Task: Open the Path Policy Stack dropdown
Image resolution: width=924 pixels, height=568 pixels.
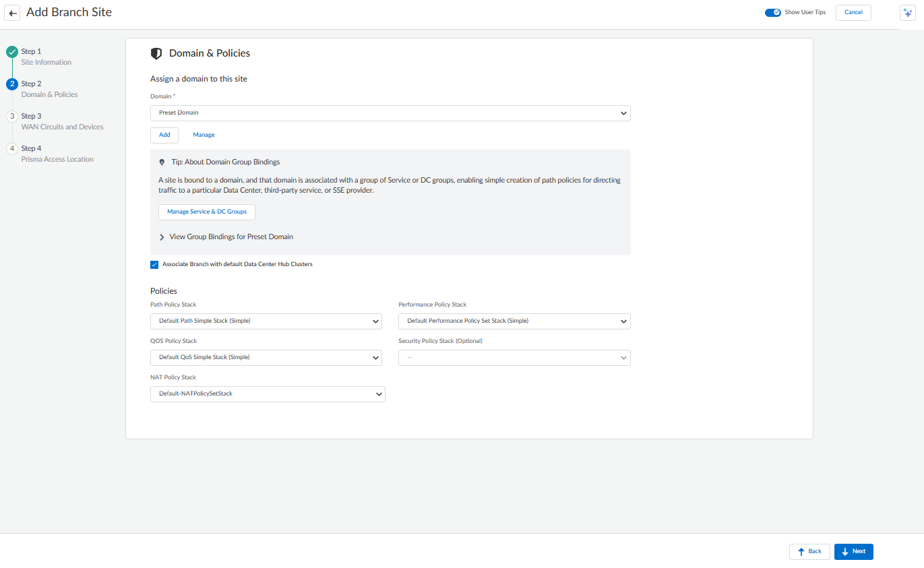Action: click(x=266, y=321)
